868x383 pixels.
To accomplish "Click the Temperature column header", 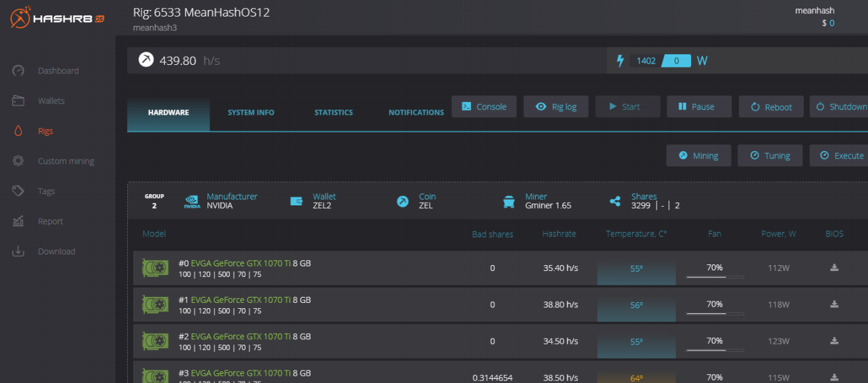I will coord(636,234).
